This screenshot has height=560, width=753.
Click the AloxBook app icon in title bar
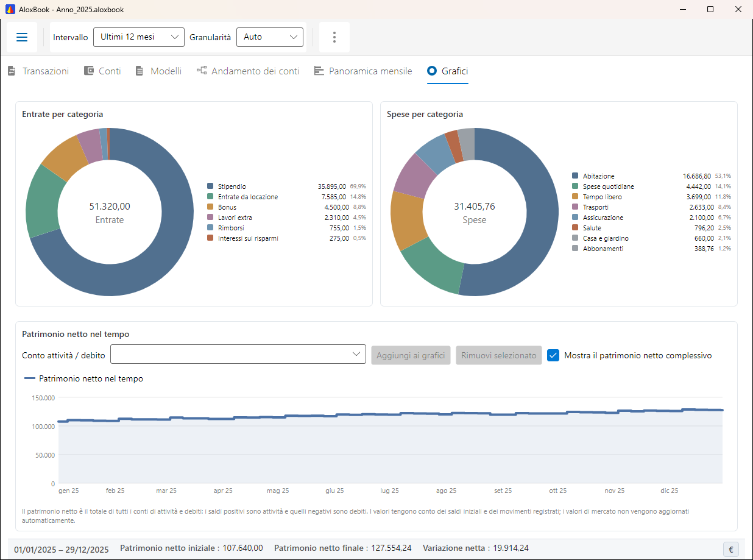click(10, 9)
